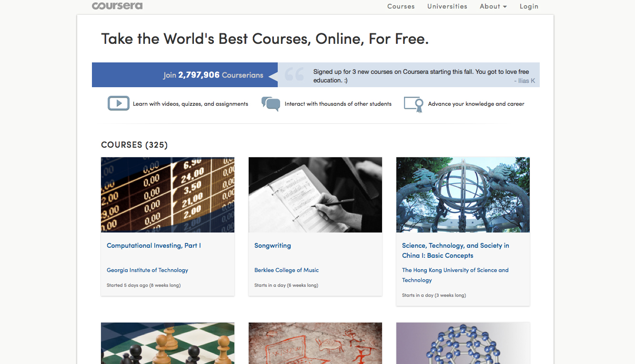The image size is (635, 364).
Task: Select the chess pieces course thumbnail
Action: point(168,343)
